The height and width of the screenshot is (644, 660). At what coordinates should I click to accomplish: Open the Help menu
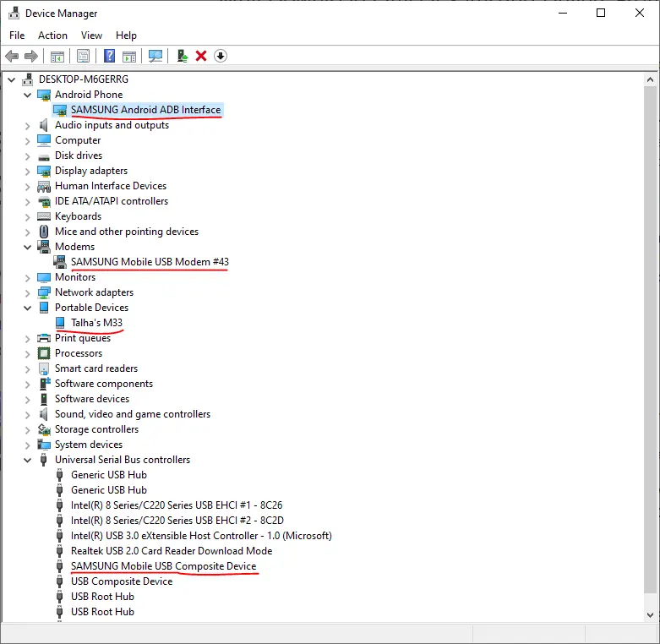pyautogui.click(x=126, y=35)
